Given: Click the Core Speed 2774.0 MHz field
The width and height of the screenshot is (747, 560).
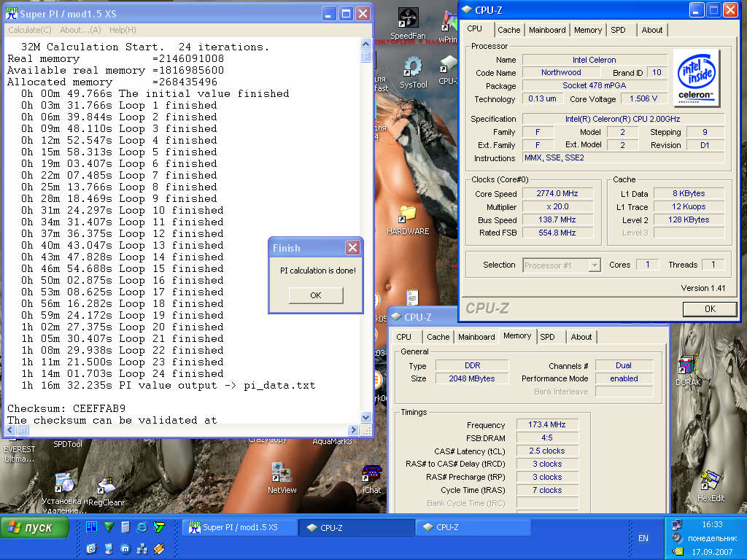Looking at the screenshot, I should pos(557,193).
